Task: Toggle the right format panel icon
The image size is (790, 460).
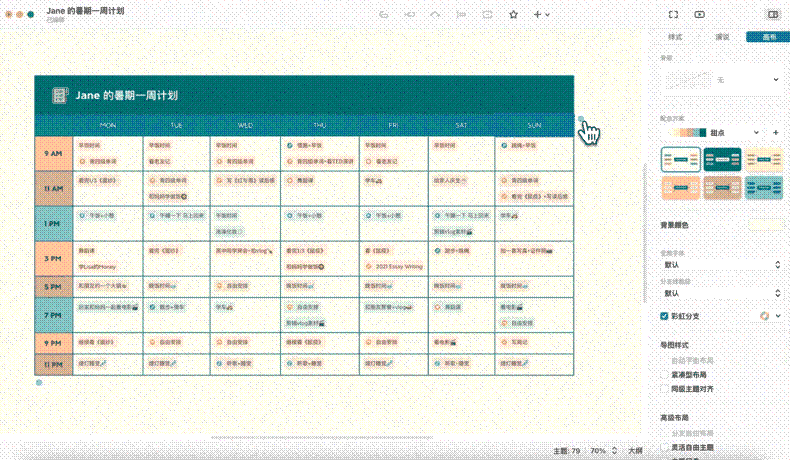Action: 772,15
